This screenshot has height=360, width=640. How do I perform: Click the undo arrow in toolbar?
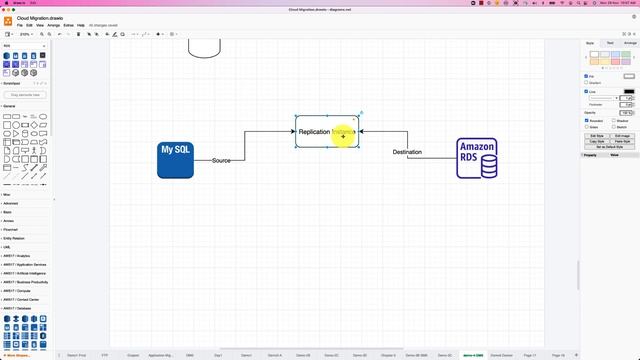point(60,34)
